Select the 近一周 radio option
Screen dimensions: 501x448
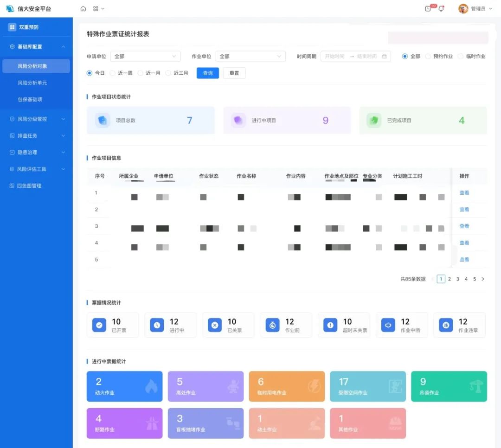113,73
